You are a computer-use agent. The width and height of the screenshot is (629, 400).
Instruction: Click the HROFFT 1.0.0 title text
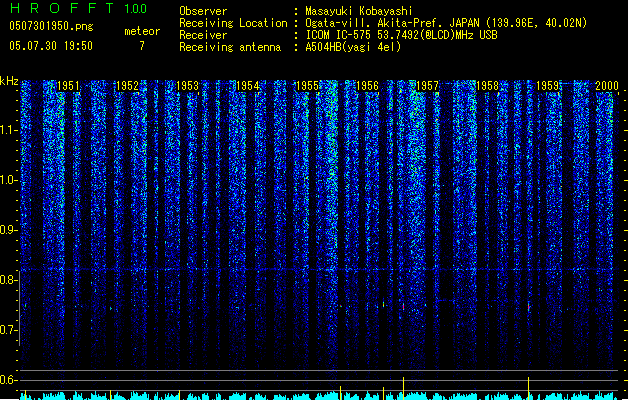(79, 8)
